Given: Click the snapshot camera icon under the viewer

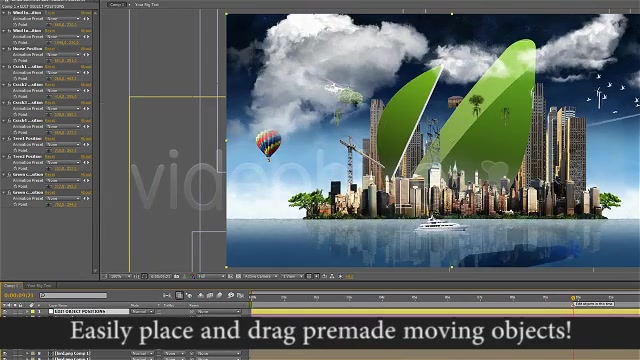Looking at the screenshot, I should [177, 276].
